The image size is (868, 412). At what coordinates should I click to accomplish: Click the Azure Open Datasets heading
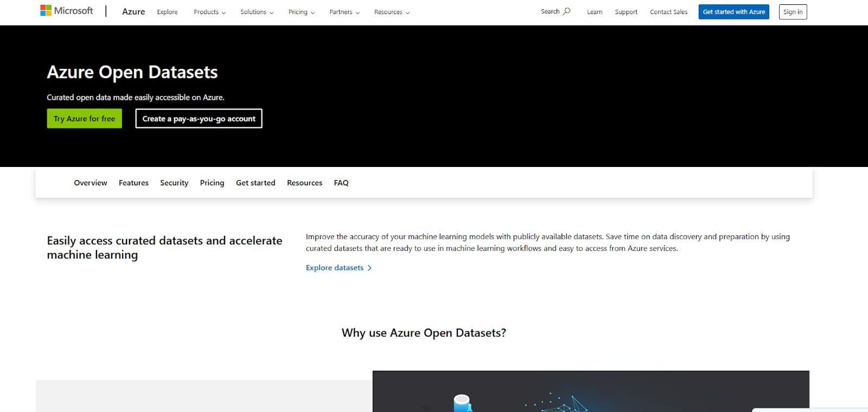[132, 73]
